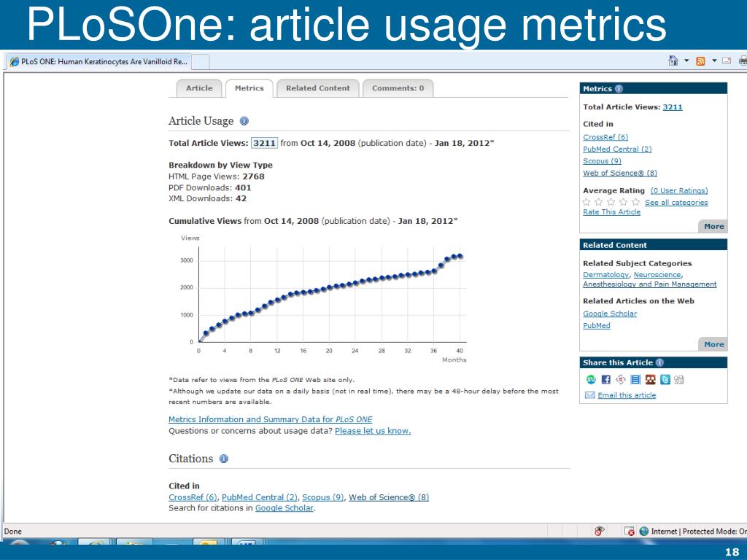747x560 pixels.
Task: Click the Internet zone globe icon
Action: coord(644,532)
